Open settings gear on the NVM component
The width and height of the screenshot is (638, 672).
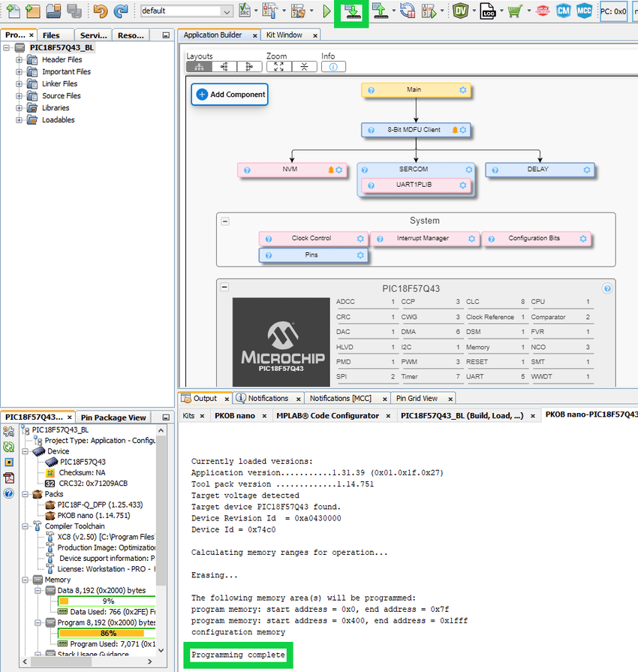click(340, 170)
